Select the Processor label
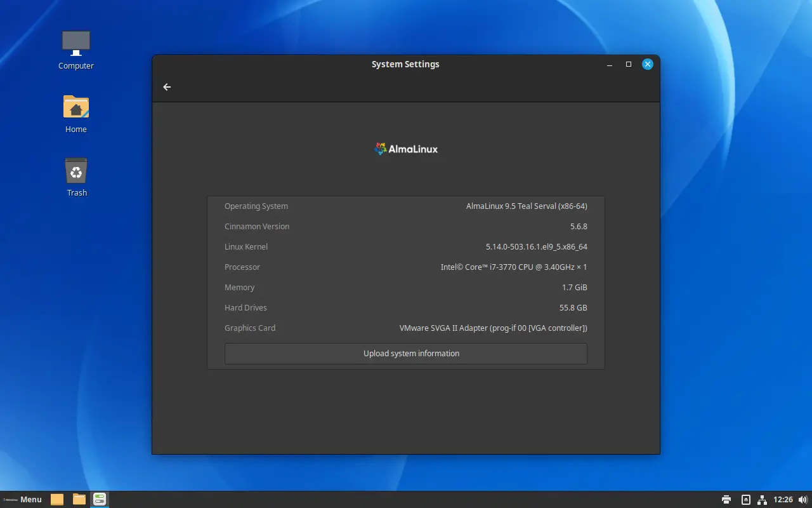This screenshot has height=508, width=812. (242, 267)
